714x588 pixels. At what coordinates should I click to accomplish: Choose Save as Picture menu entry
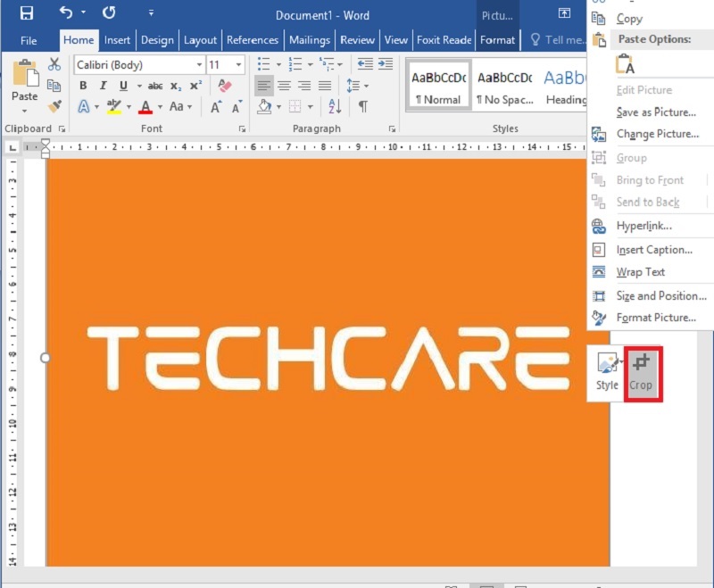click(x=656, y=112)
